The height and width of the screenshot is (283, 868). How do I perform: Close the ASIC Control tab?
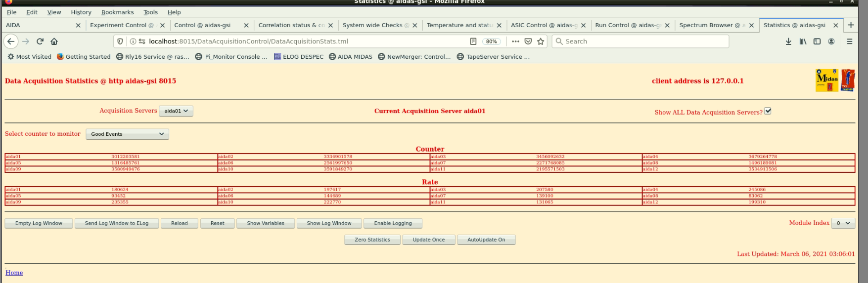583,25
